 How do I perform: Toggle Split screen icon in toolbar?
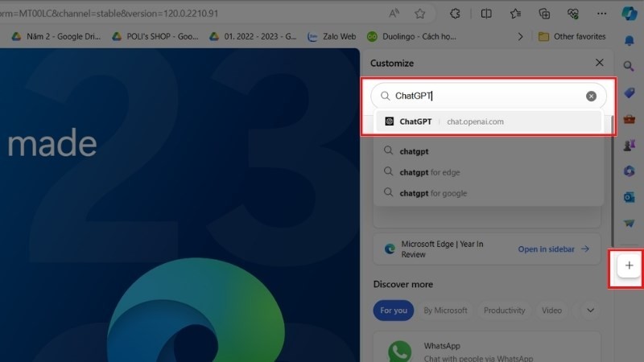coord(486,14)
